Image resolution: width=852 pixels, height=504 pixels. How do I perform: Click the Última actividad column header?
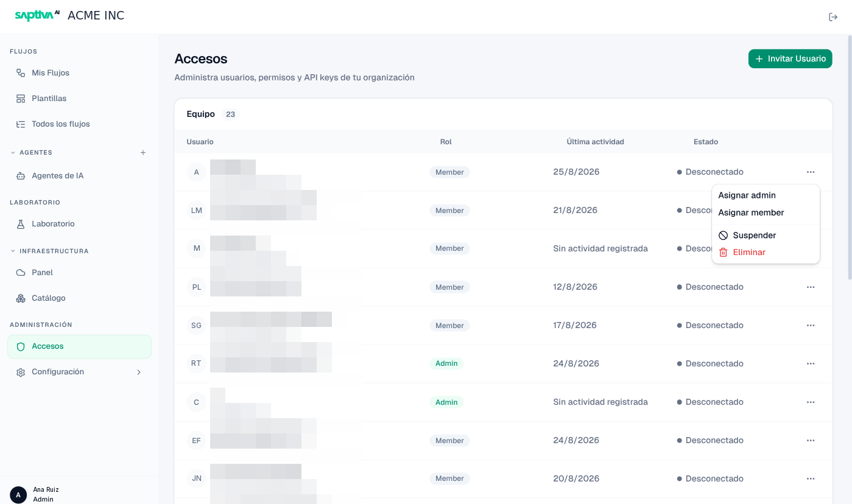pyautogui.click(x=595, y=142)
